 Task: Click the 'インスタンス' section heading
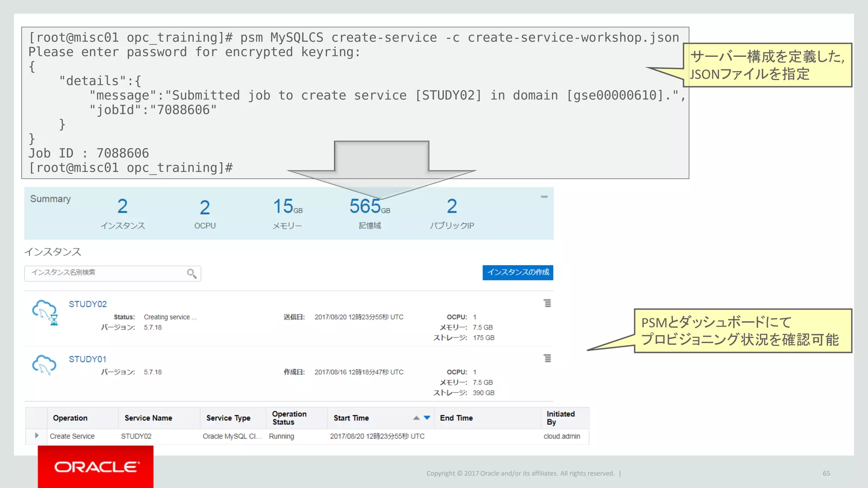point(53,252)
